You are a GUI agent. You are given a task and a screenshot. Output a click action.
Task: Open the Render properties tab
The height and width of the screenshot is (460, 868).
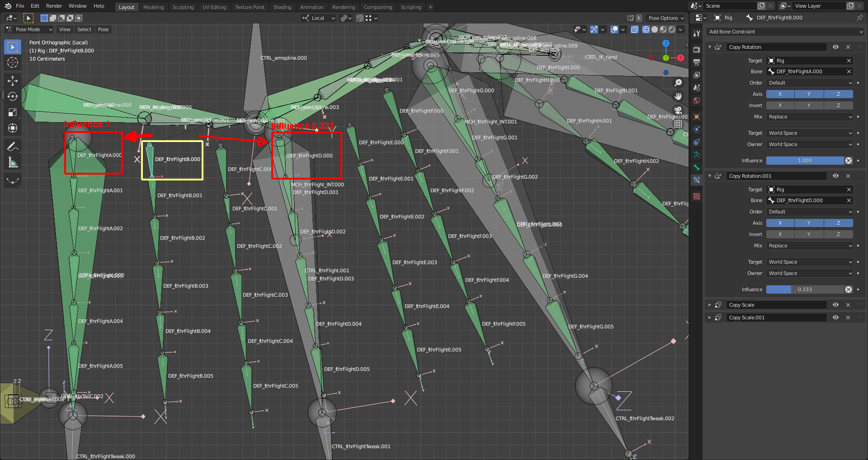coord(697,50)
